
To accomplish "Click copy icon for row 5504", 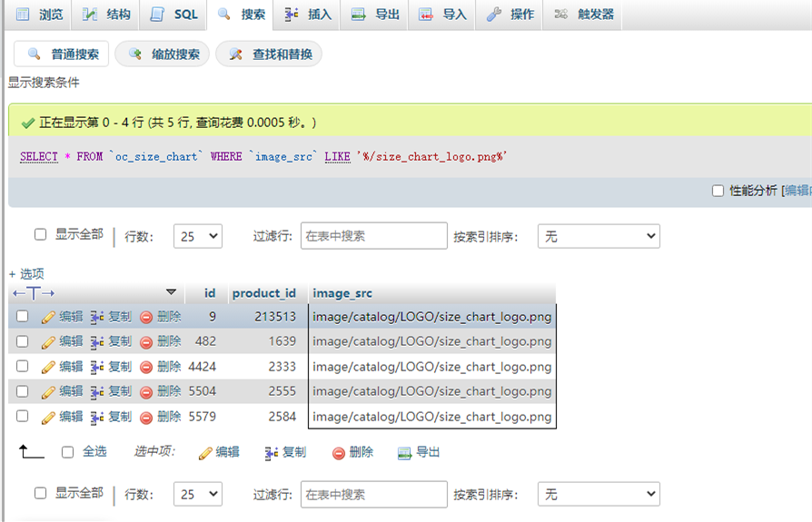I will click(97, 392).
